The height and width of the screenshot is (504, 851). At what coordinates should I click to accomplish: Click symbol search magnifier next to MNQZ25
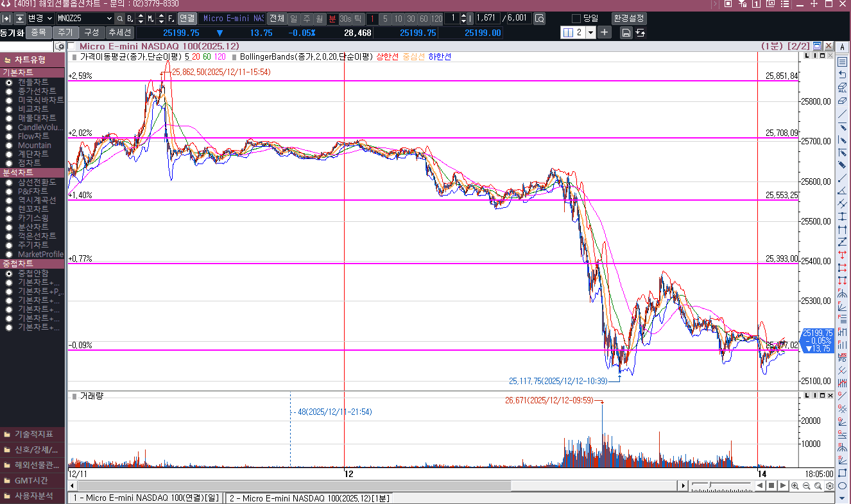click(120, 19)
